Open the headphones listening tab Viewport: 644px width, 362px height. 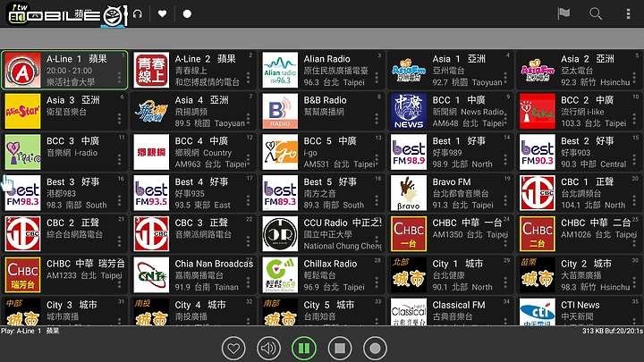click(138, 14)
